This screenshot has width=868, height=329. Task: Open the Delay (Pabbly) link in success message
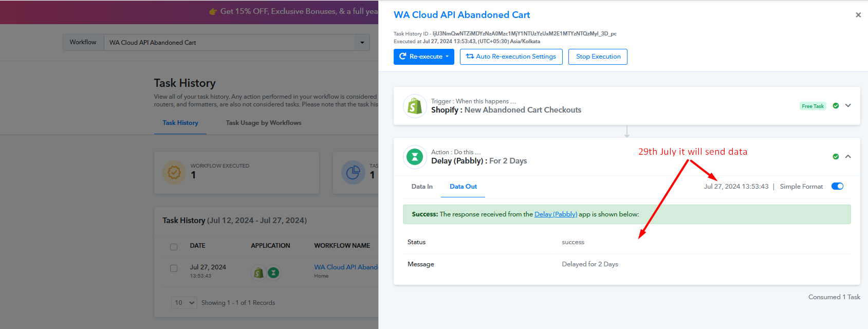click(556, 214)
